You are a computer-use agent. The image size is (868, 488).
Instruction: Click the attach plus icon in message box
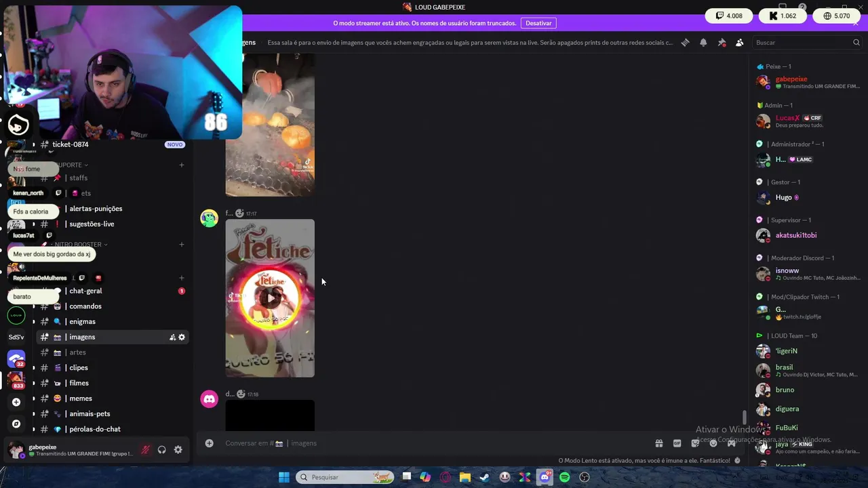tap(209, 443)
